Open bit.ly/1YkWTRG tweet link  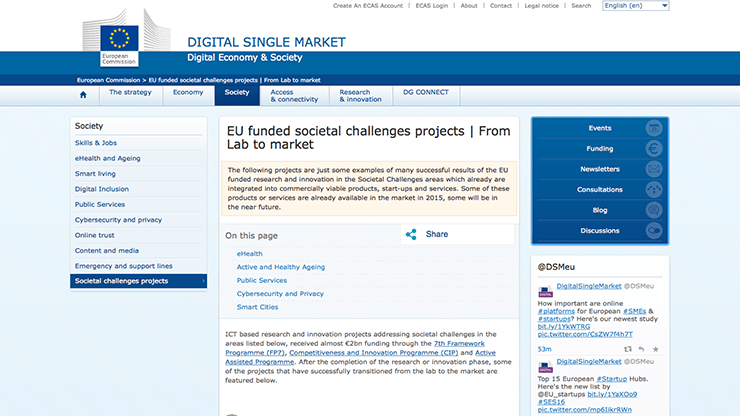pos(563,327)
